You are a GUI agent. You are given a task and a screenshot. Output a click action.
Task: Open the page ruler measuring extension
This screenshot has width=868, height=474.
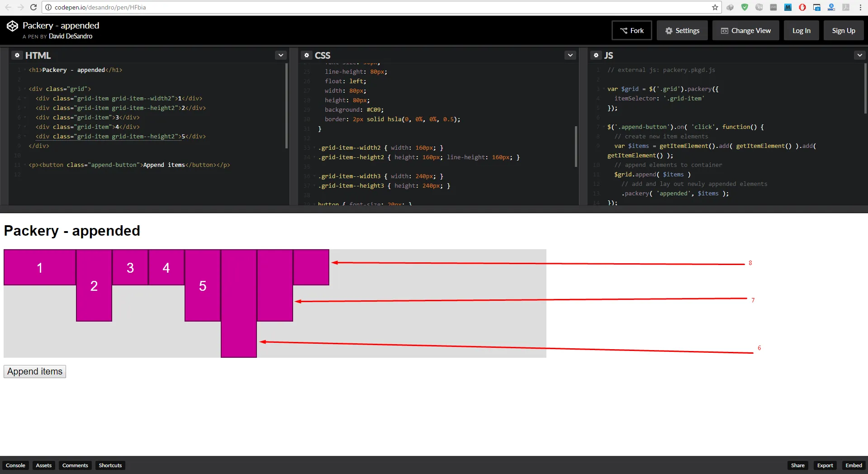pos(831,7)
